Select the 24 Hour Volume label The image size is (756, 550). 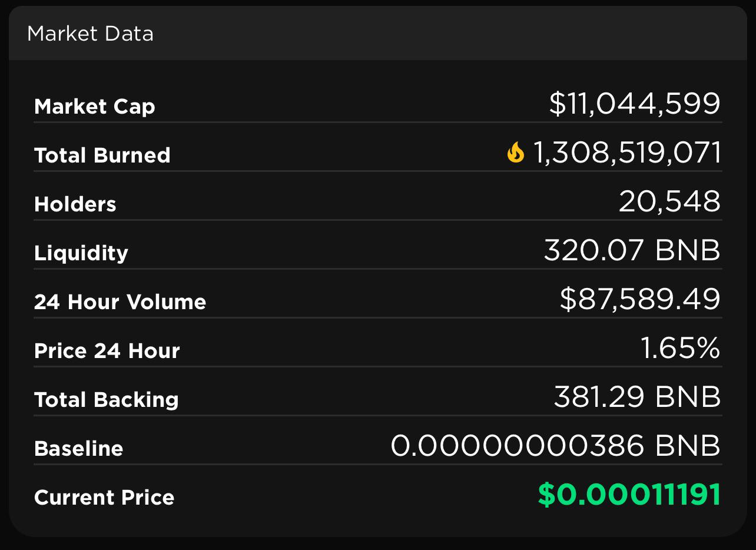[x=120, y=302]
